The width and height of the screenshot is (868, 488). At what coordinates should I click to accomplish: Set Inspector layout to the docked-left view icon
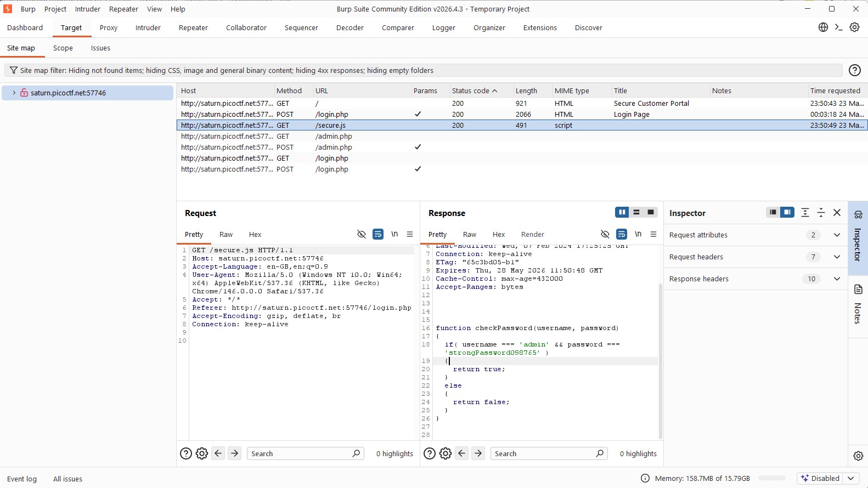[x=773, y=212]
